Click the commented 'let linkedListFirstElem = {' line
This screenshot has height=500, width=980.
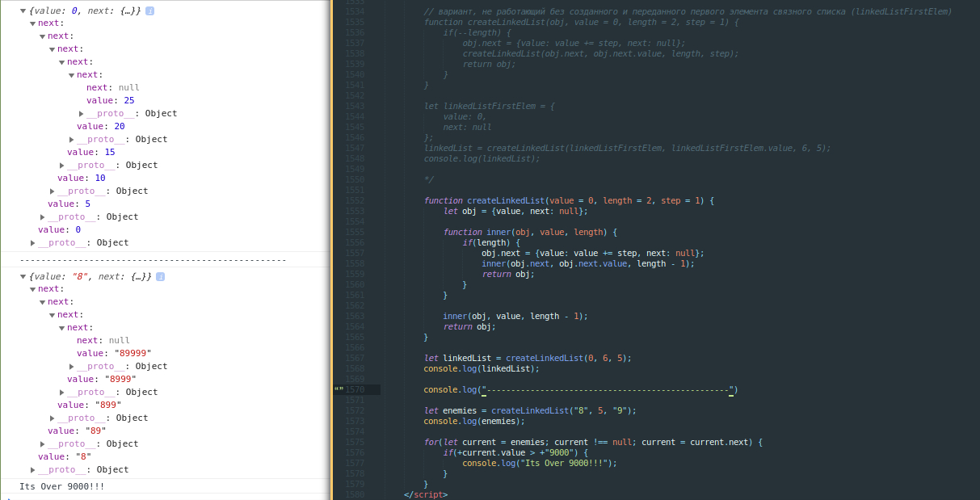[490, 107]
